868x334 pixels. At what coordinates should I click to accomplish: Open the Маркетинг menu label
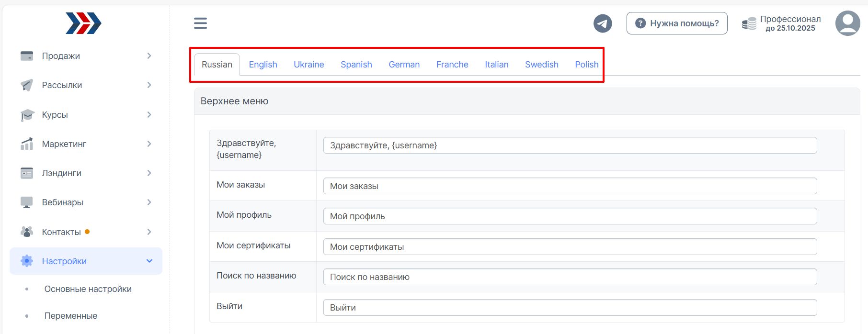[64, 144]
